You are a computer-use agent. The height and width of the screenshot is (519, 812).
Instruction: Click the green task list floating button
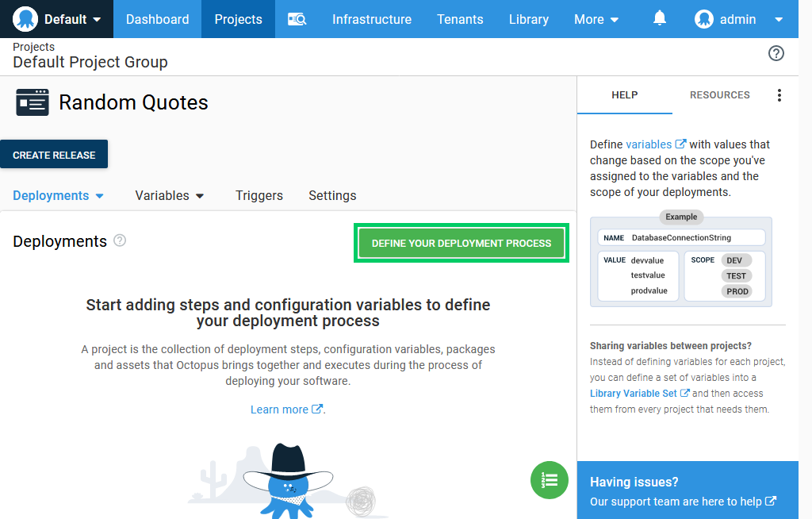pyautogui.click(x=549, y=480)
